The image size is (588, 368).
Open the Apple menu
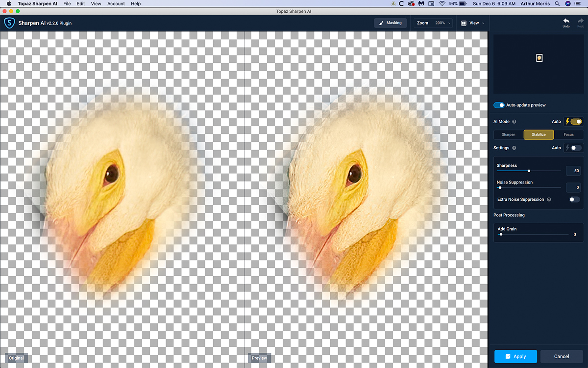coord(8,3)
